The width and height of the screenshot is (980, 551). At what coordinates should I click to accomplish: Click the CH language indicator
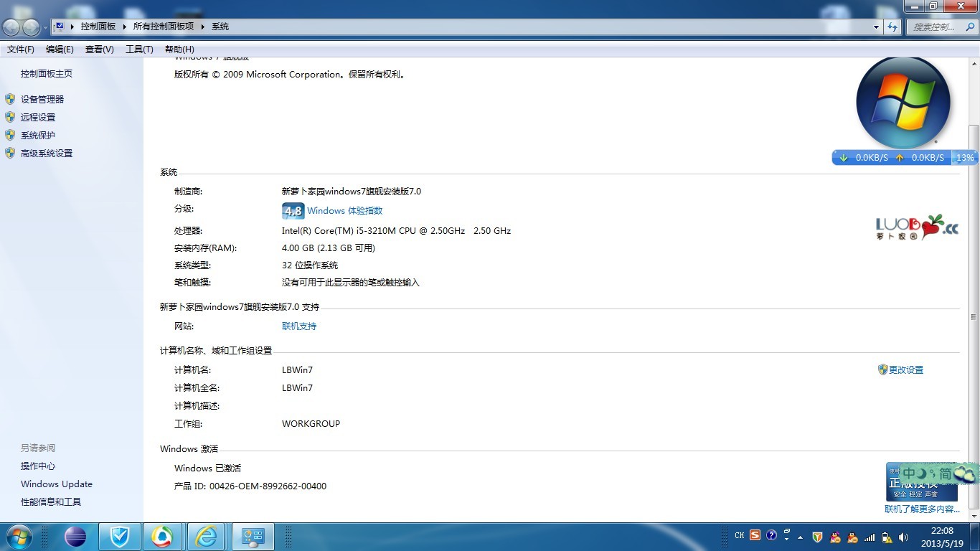pyautogui.click(x=740, y=536)
